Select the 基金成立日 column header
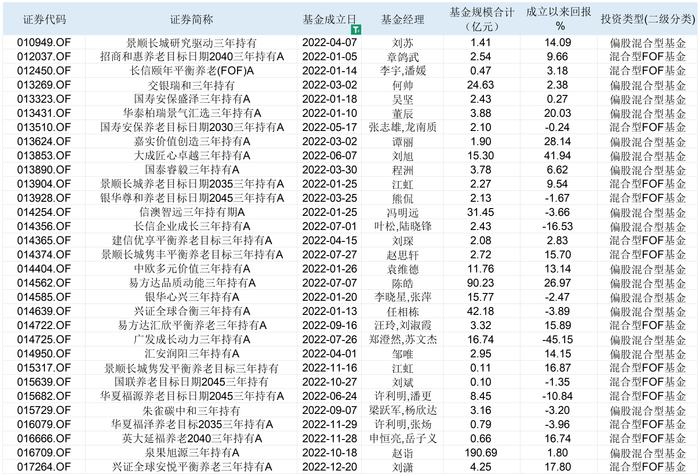This screenshot has height=476, width=700. [329, 20]
